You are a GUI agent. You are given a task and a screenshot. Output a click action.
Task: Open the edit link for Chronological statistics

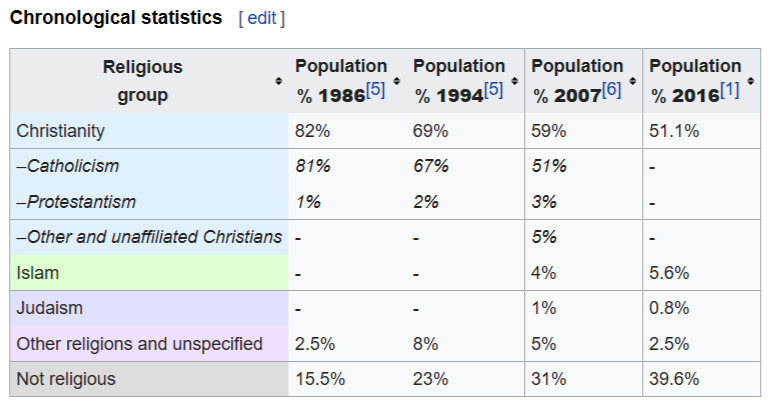coord(261,19)
